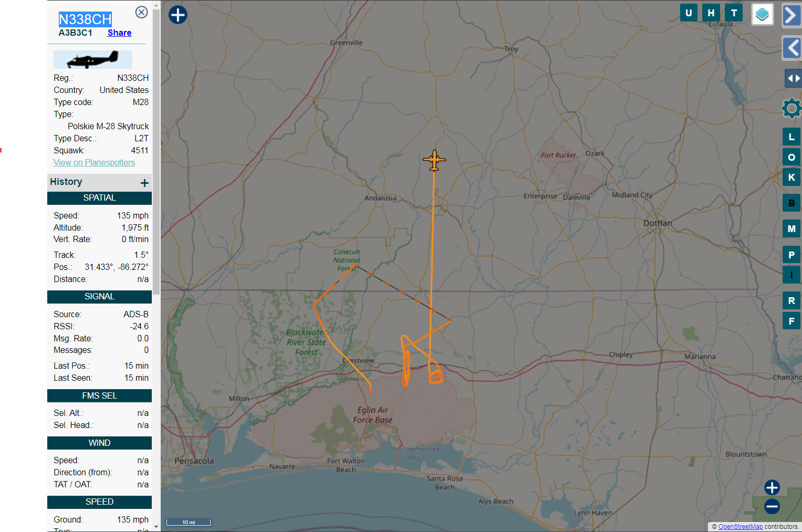Image resolution: width=802 pixels, height=532 pixels.
Task: Zoom in with the map plus button
Action: point(772,487)
